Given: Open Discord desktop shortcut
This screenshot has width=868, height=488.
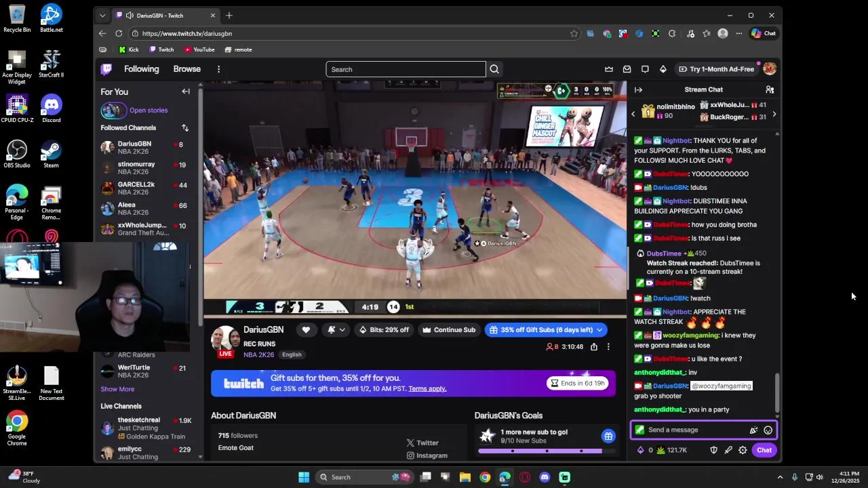Looking at the screenshot, I should coord(51,108).
